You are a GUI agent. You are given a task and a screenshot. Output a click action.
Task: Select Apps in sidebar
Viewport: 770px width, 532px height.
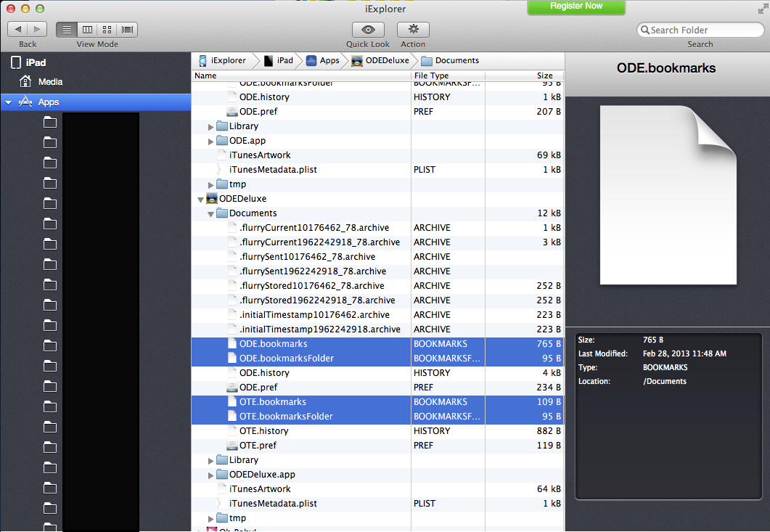point(96,102)
